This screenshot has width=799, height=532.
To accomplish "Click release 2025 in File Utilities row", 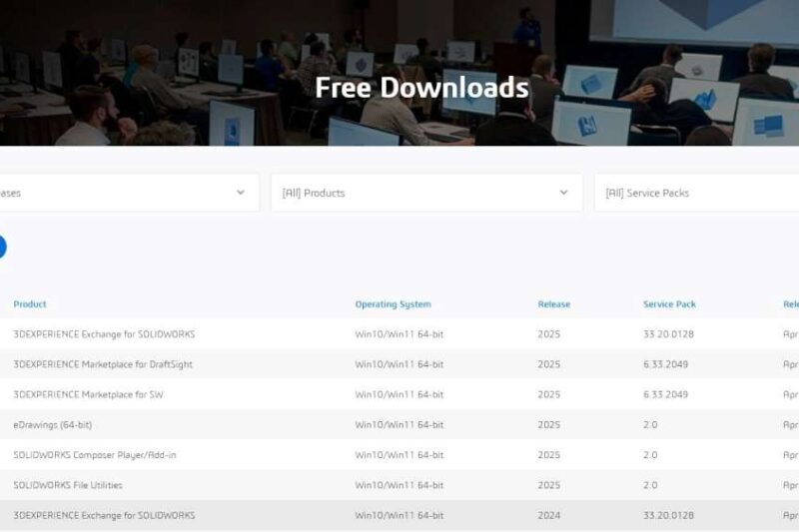I will click(x=548, y=485).
